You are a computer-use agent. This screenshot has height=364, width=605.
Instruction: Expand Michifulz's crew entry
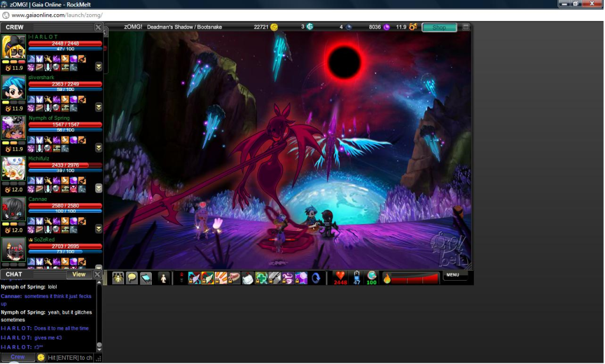pos(99,188)
